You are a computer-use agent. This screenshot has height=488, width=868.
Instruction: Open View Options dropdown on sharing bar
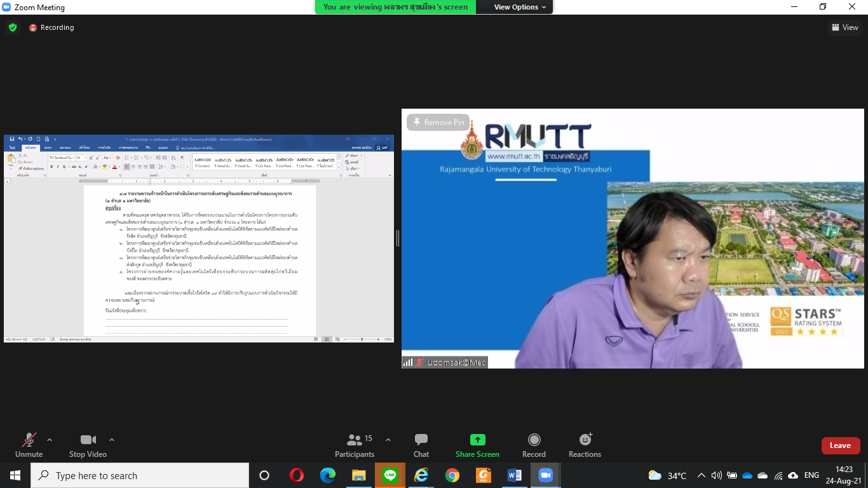tap(520, 7)
